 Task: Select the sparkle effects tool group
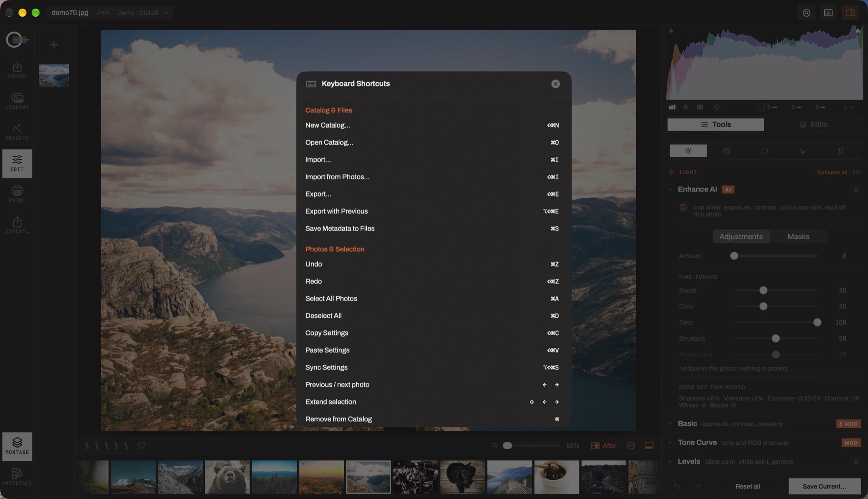tap(802, 151)
